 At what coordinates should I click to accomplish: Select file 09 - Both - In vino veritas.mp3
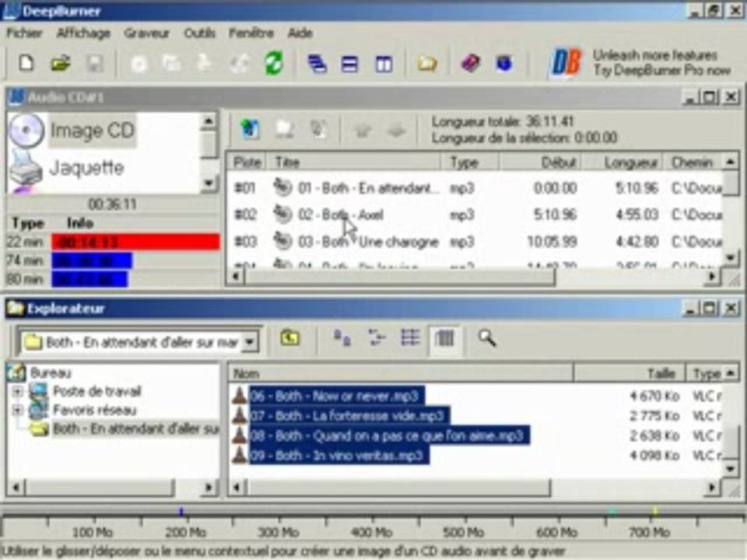[338, 456]
